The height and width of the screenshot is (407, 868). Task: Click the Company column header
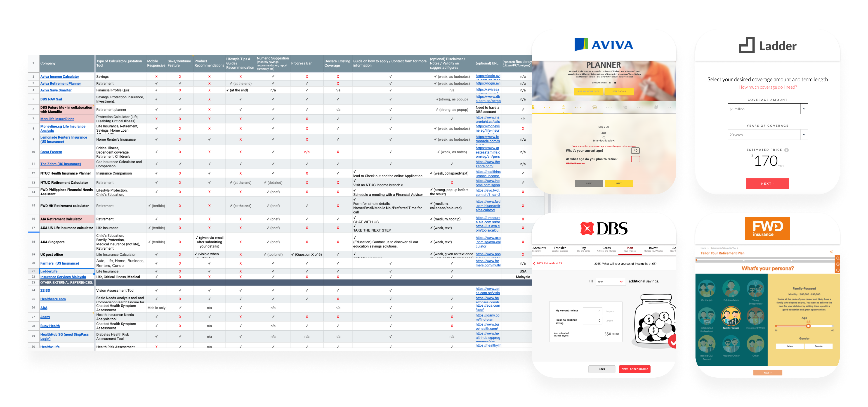[67, 63]
